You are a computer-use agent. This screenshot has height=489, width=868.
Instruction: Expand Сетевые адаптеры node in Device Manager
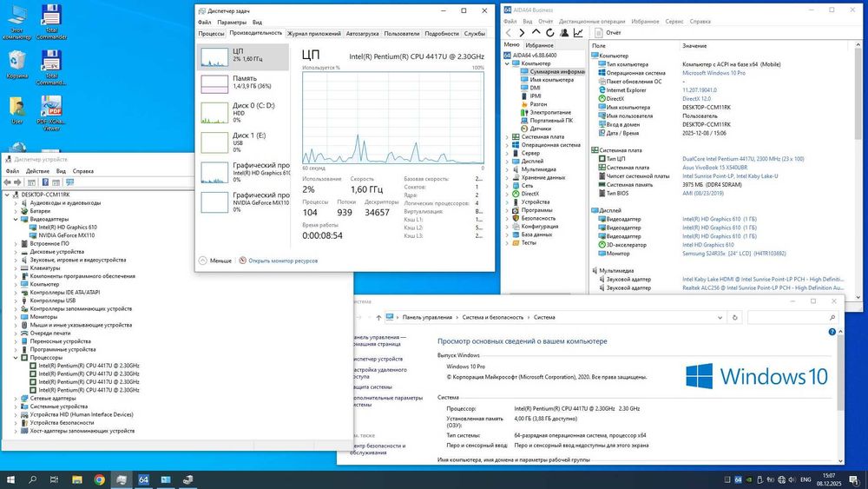click(x=16, y=398)
